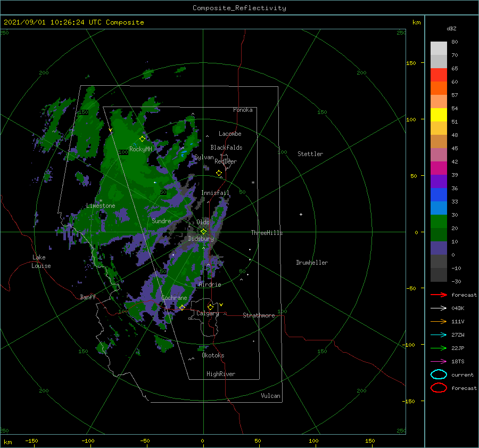Image resolution: width=479 pixels, height=448 pixels.
Task: Pick the yellow 51-54 dBZ swatch
Action: pyautogui.click(x=439, y=115)
